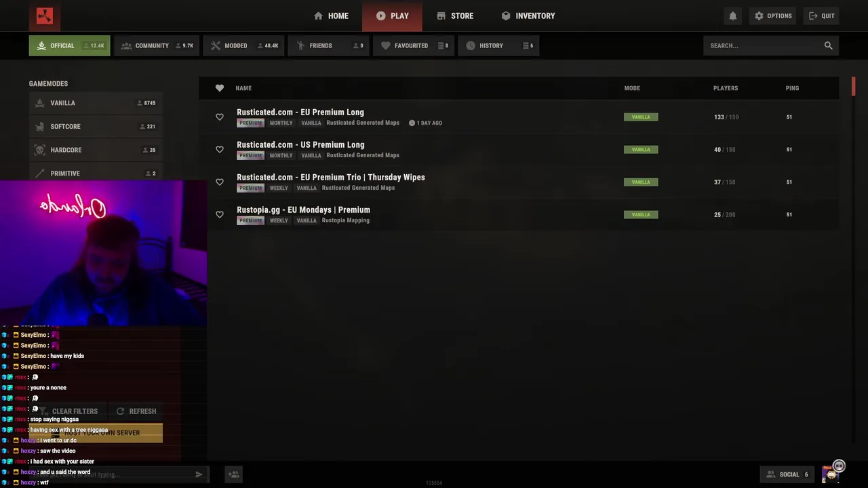
Task: Select the Favourited servers filter
Action: (x=414, y=45)
